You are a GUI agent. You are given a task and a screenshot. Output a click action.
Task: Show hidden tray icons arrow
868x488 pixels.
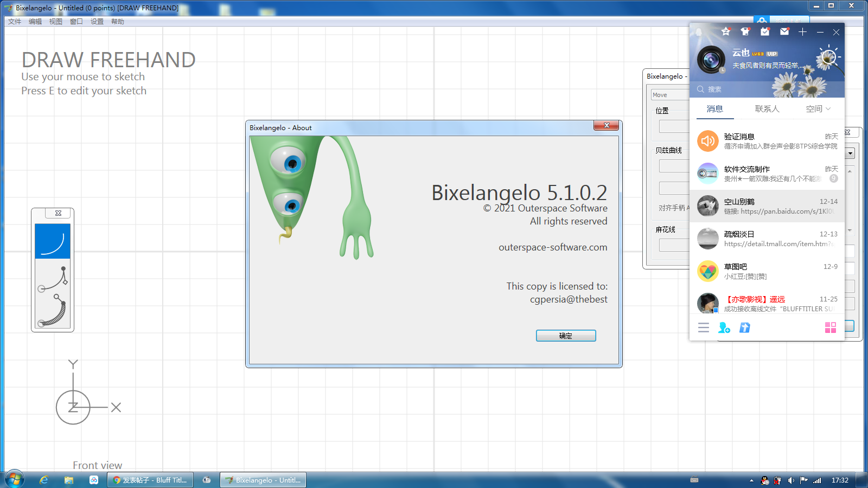click(751, 480)
